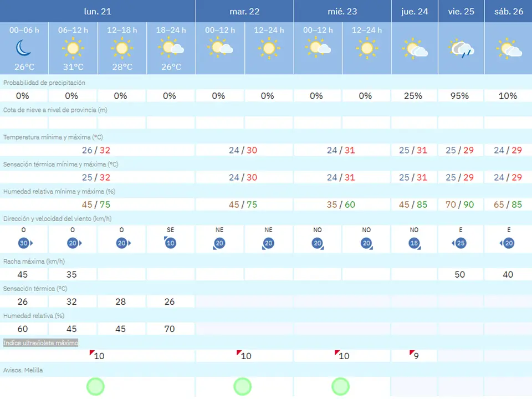Click Friday's 70 / 90 humidity range
The height and width of the screenshot is (399, 532).
pos(460,204)
